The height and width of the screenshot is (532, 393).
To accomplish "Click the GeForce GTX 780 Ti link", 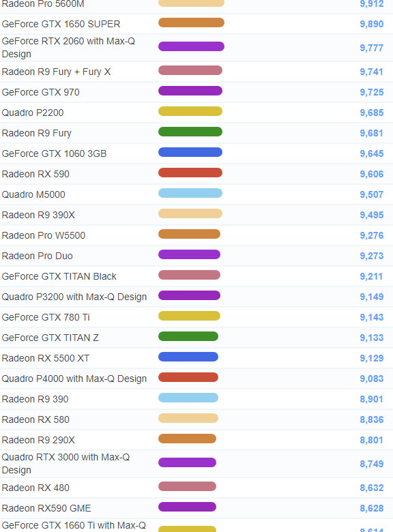I will (x=46, y=317).
